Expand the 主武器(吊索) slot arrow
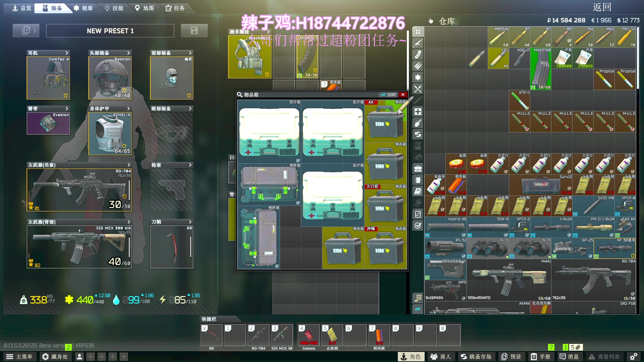Viewport: 644px width, 362px height. pyautogui.click(x=128, y=165)
